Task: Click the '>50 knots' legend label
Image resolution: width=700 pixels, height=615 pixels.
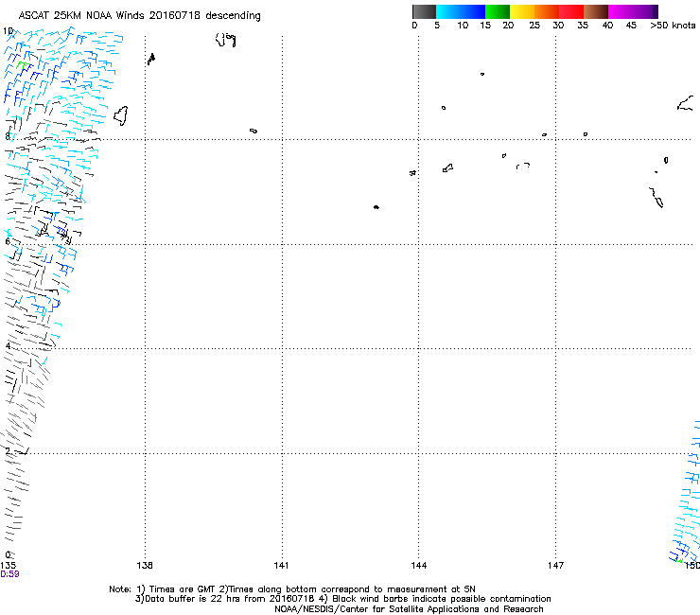Action: (x=673, y=26)
